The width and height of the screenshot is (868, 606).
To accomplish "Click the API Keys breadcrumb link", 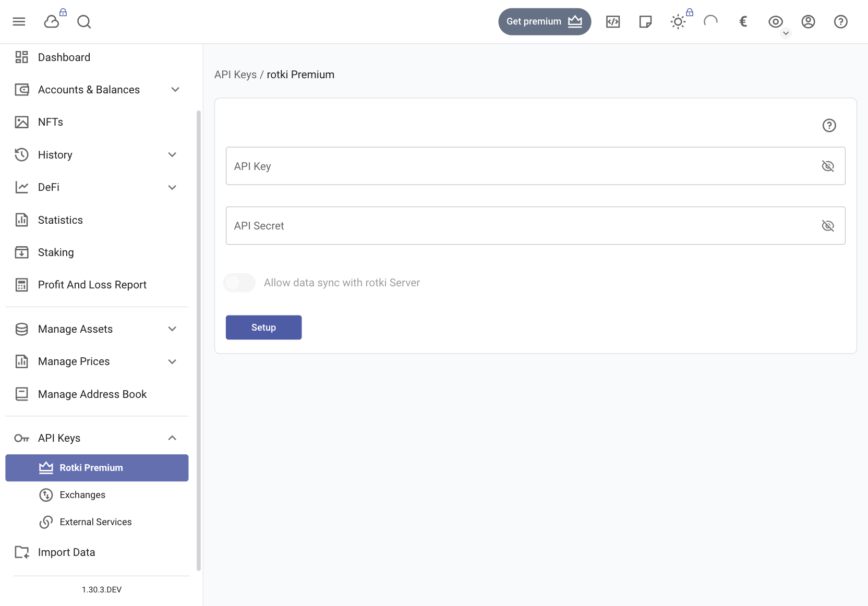I will [x=236, y=75].
